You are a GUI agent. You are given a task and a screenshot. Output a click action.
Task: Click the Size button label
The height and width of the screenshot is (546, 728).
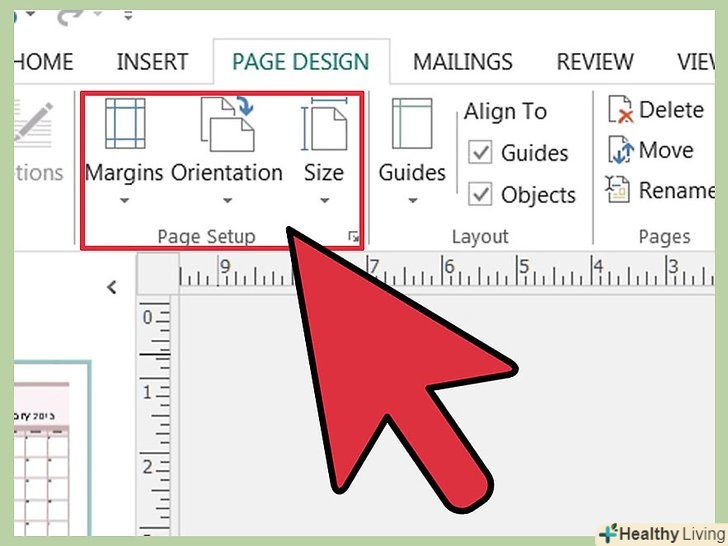(324, 173)
